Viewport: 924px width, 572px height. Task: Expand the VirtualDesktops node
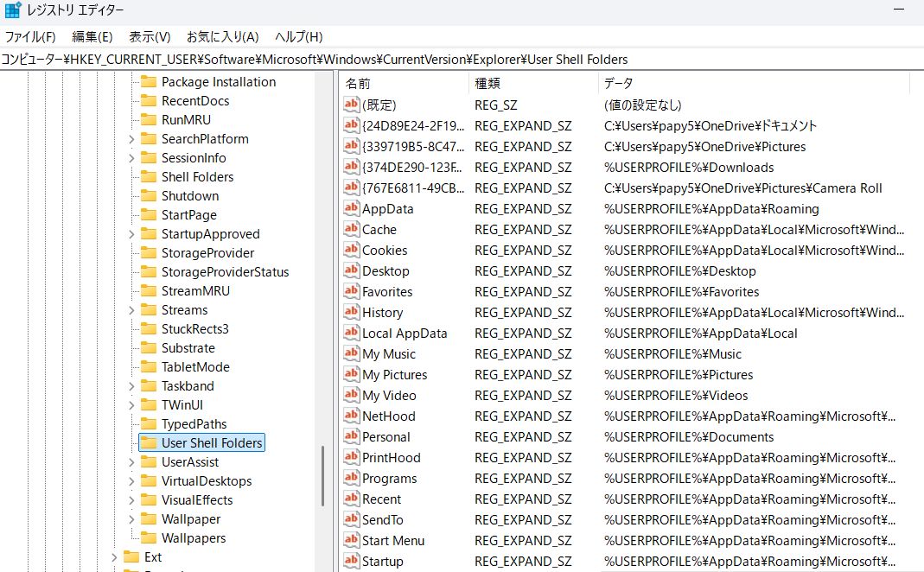(131, 480)
